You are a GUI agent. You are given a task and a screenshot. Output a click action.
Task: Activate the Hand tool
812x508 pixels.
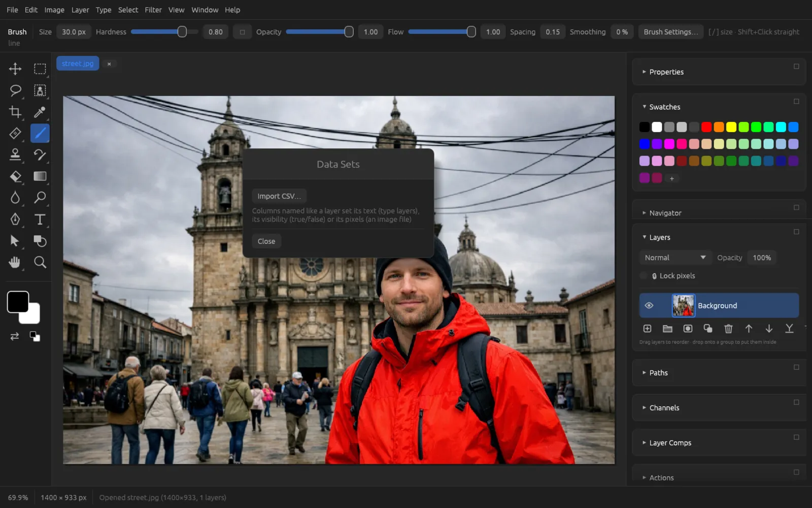[15, 262]
